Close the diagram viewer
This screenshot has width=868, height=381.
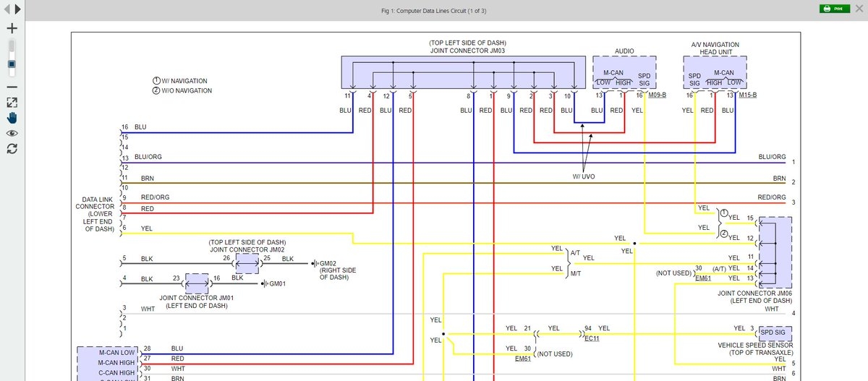tap(859, 9)
